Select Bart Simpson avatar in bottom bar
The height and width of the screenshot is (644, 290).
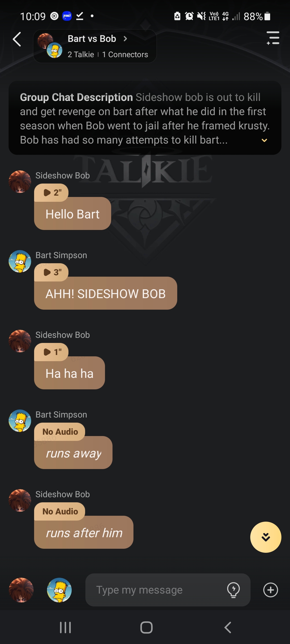click(x=59, y=590)
